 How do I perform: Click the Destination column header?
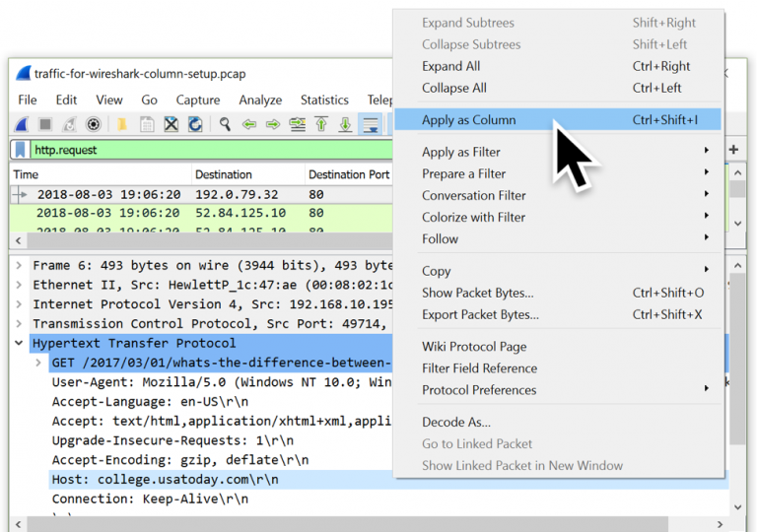click(224, 174)
